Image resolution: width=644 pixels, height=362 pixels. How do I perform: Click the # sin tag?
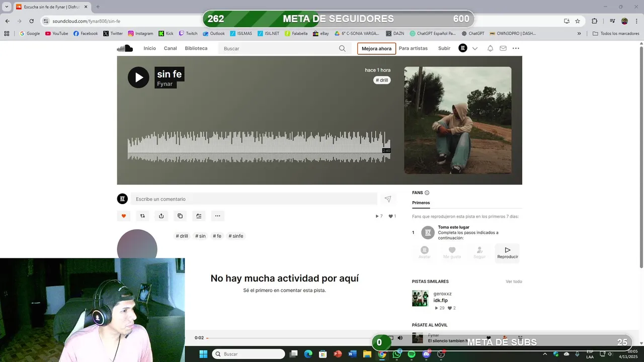tap(200, 236)
